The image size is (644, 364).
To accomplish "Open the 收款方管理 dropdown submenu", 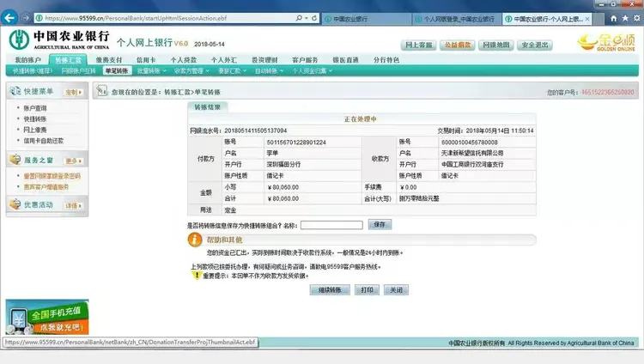I will tap(191, 71).
